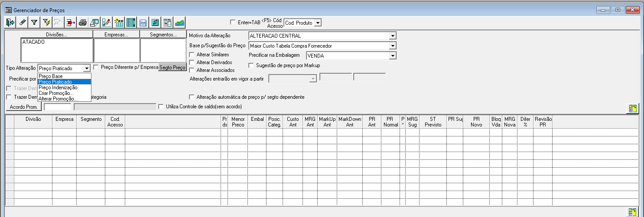Viewport: 644px width, 217px height.
Task: Click the Custo Ant column header
Action: tap(293, 122)
